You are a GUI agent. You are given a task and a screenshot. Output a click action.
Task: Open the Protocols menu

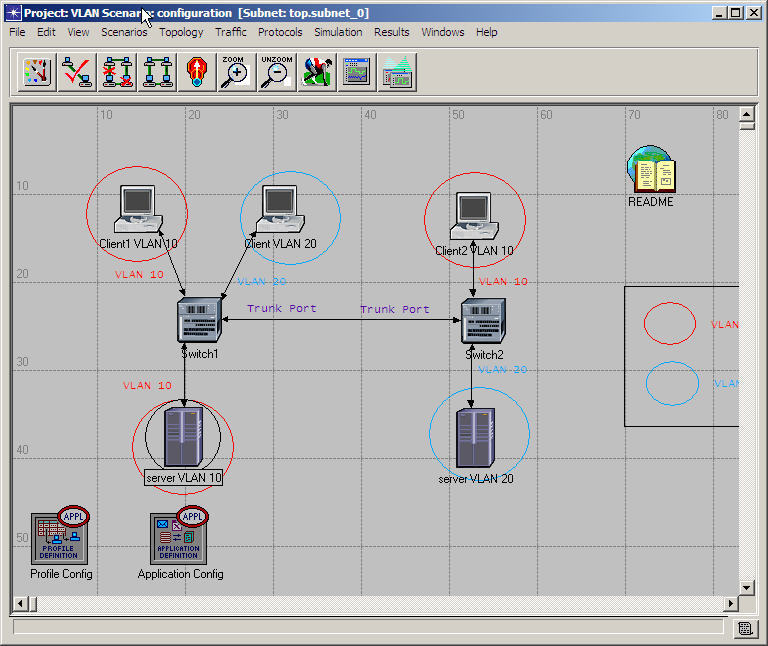pos(280,32)
